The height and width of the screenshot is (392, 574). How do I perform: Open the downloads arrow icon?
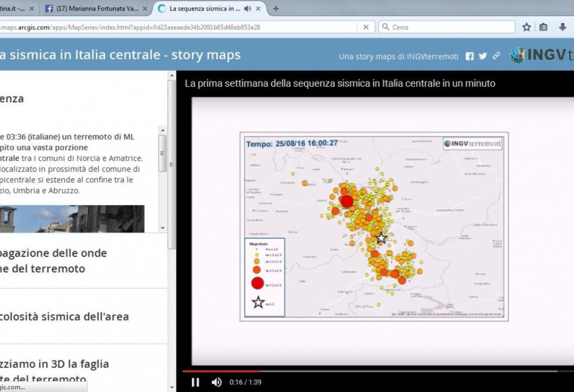563,27
